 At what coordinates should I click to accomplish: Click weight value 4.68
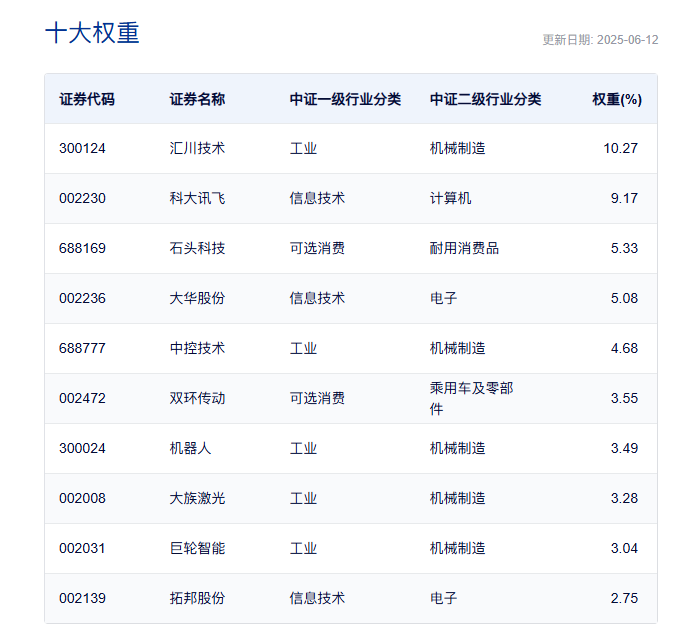pos(624,348)
